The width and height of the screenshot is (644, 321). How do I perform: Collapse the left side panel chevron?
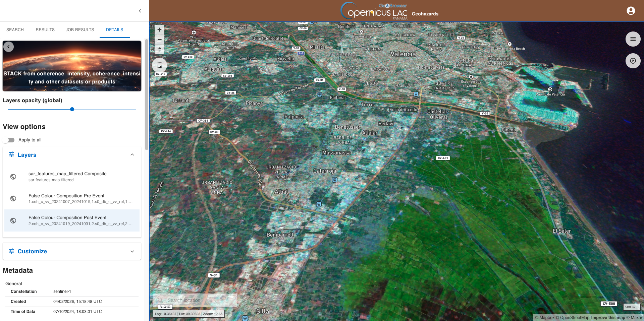click(140, 11)
